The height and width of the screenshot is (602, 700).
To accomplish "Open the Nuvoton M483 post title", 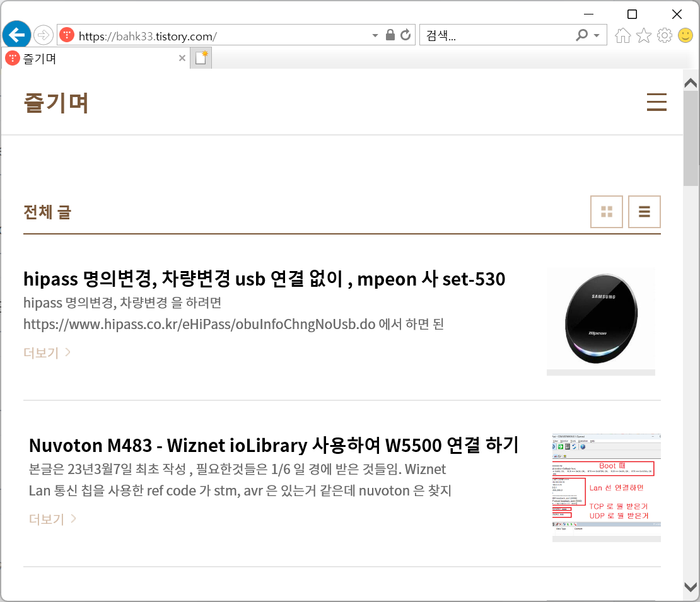I will pyautogui.click(x=273, y=446).
